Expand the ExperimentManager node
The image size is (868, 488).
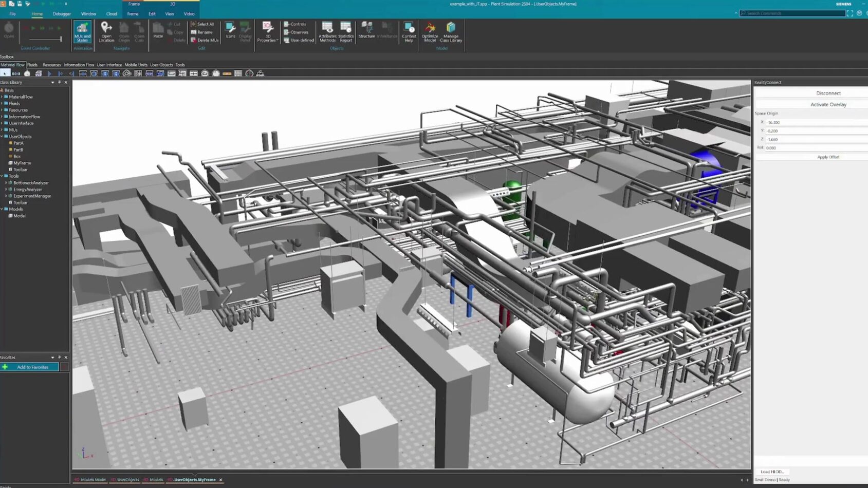pyautogui.click(x=6, y=196)
